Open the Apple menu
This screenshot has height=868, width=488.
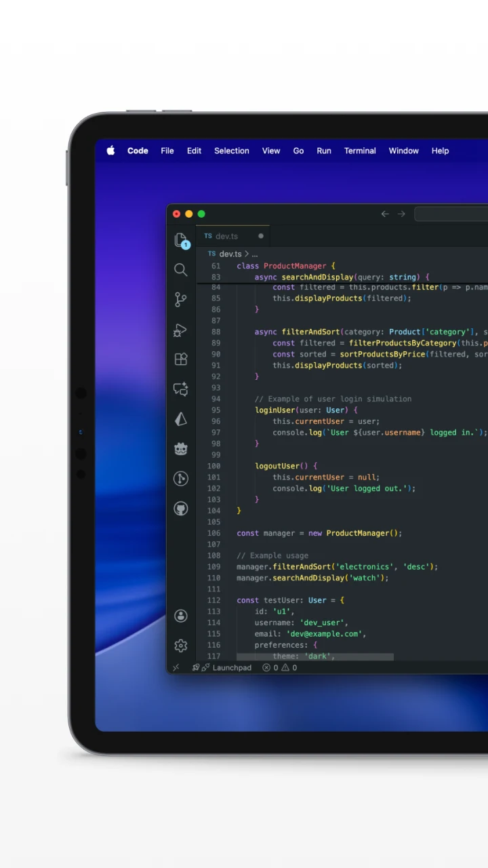click(110, 151)
